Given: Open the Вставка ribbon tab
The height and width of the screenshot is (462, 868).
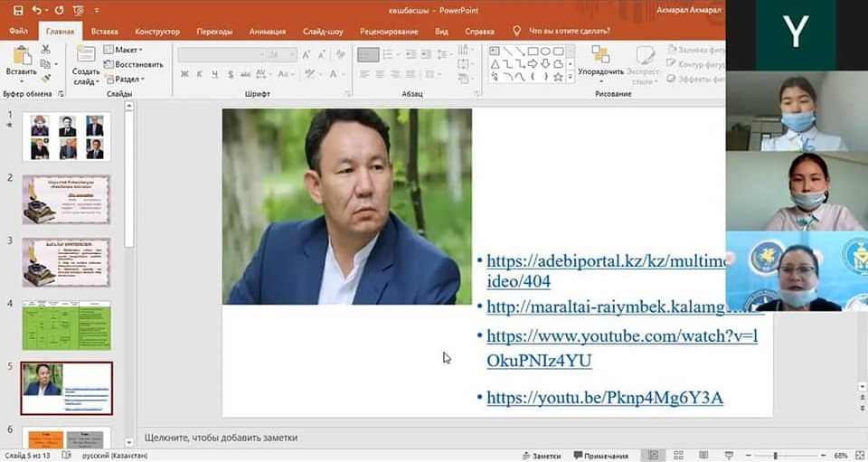Looking at the screenshot, I should point(105,31).
